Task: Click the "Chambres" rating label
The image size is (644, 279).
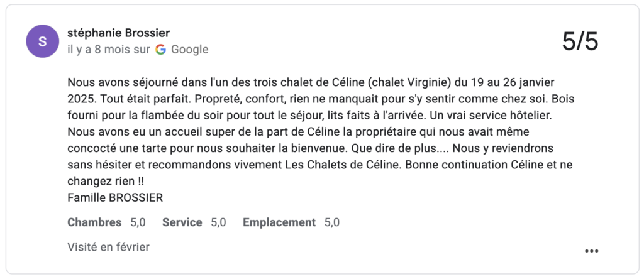Action: [x=94, y=222]
